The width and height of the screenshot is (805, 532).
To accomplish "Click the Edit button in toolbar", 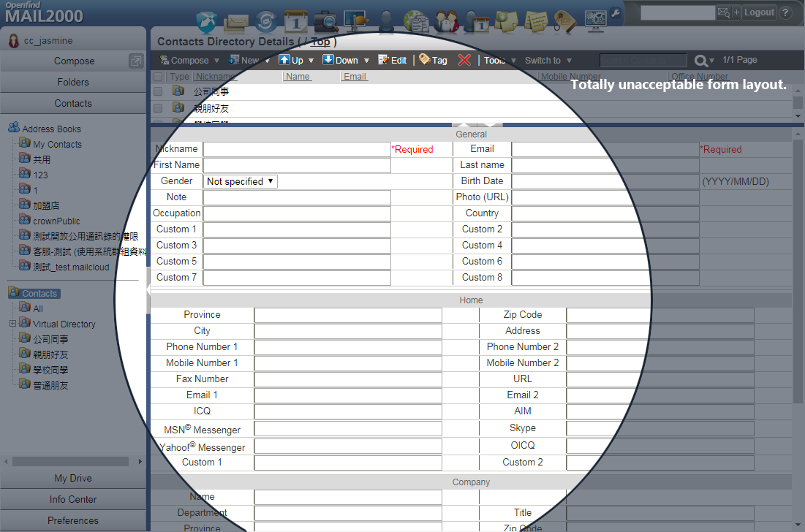I will [x=393, y=61].
